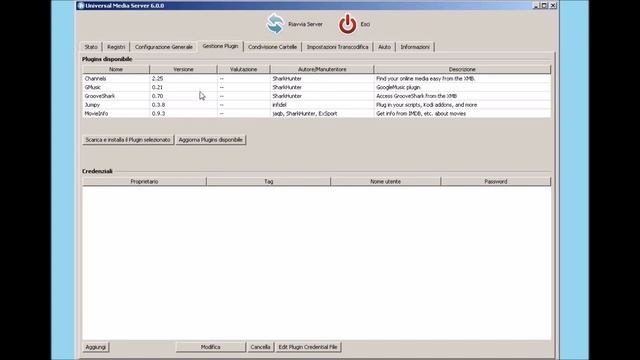
Task: Sort plugins by the Nome column header
Action: tap(116, 69)
